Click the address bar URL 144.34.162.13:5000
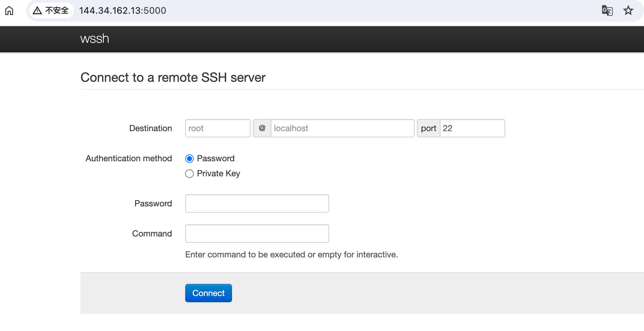The image size is (644, 331). [123, 11]
